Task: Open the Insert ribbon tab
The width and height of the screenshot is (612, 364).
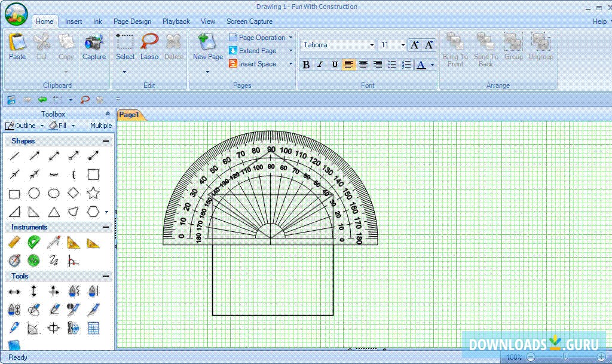Action: 74,22
